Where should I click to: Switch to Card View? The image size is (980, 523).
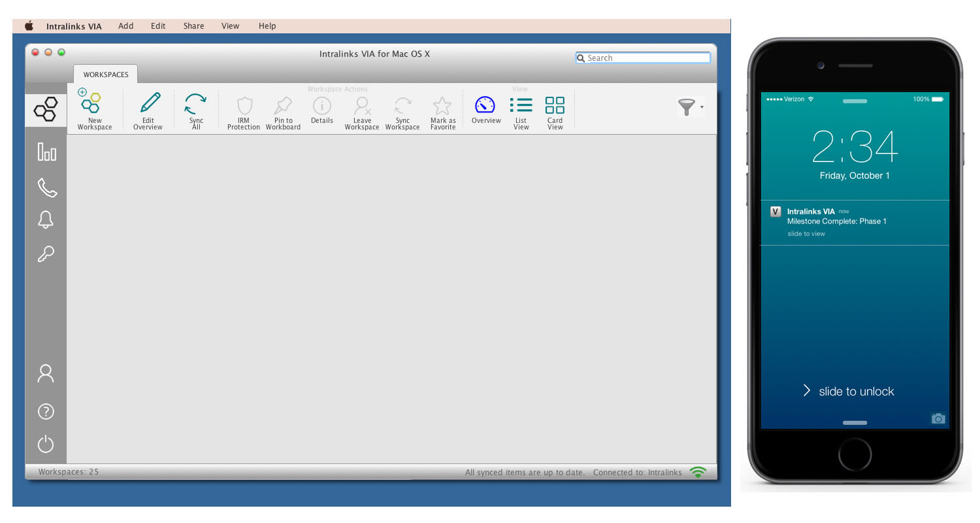point(555,112)
